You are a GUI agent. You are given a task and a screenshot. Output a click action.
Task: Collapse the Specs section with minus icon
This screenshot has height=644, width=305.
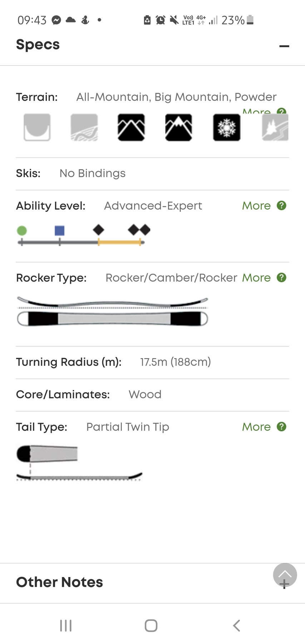coord(284,46)
